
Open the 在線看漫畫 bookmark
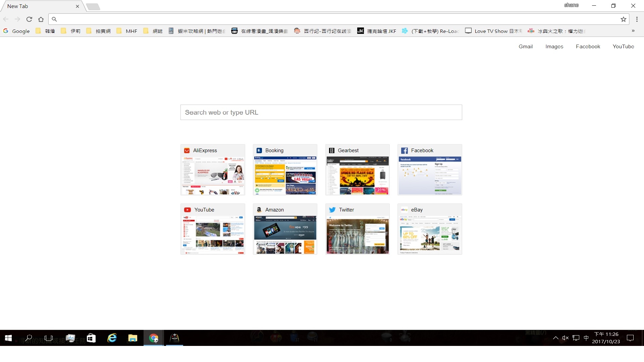(x=260, y=31)
